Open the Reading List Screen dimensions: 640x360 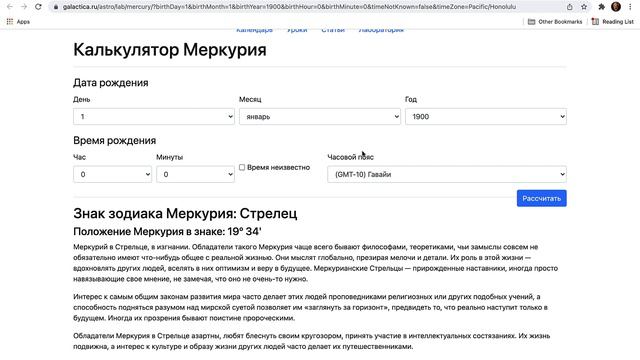[x=612, y=22]
